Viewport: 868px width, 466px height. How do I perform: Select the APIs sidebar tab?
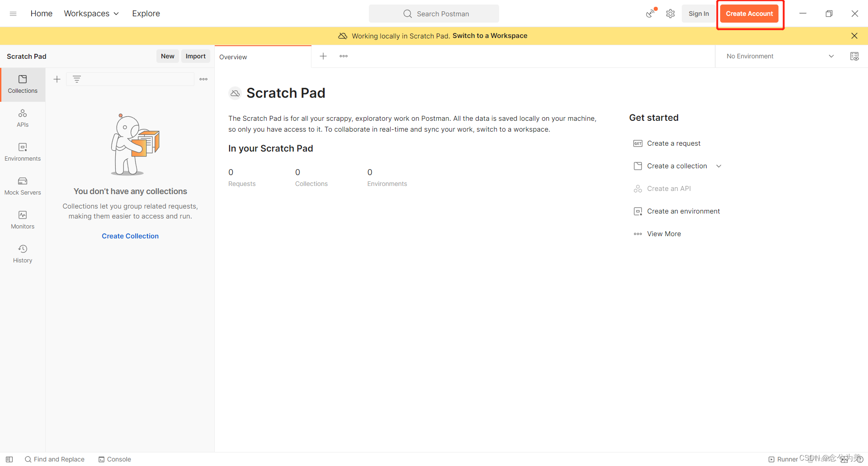click(23, 119)
